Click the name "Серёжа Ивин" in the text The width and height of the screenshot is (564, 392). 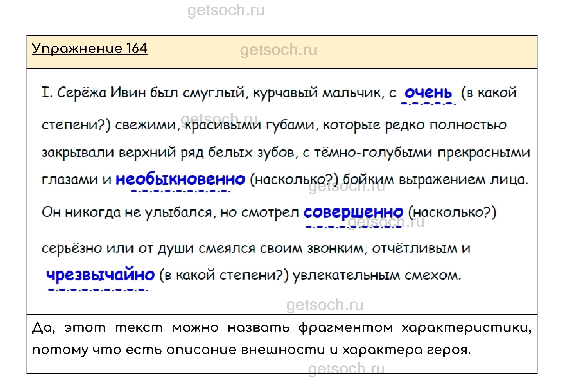[x=101, y=93]
